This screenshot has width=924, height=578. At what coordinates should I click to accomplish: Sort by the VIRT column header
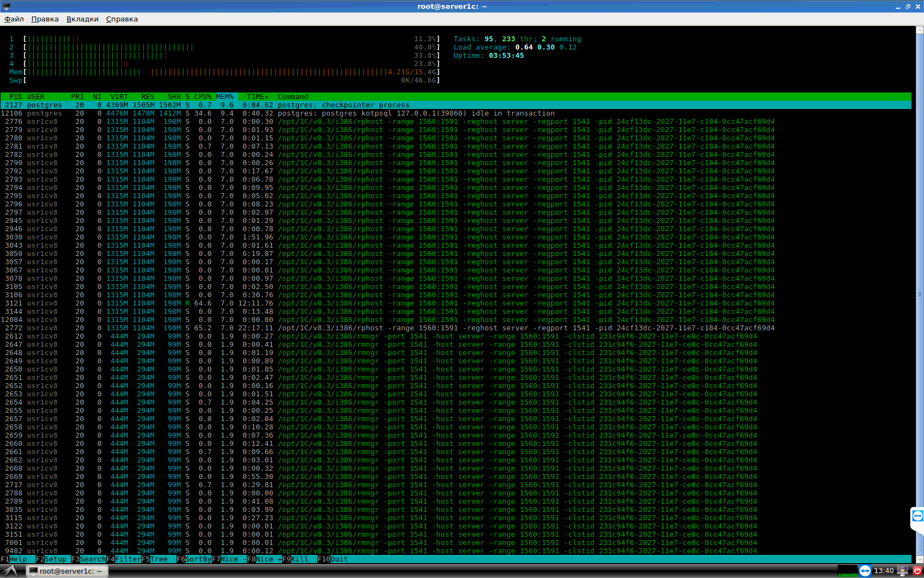click(x=119, y=97)
